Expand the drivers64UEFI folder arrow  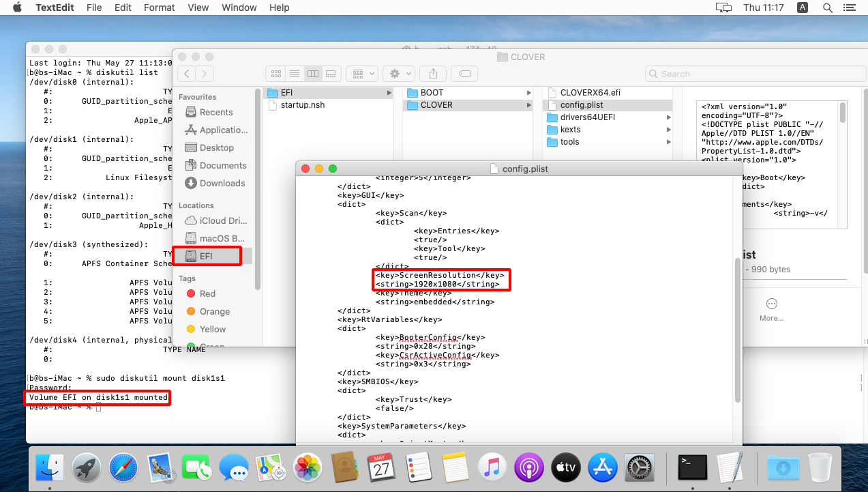(x=668, y=117)
